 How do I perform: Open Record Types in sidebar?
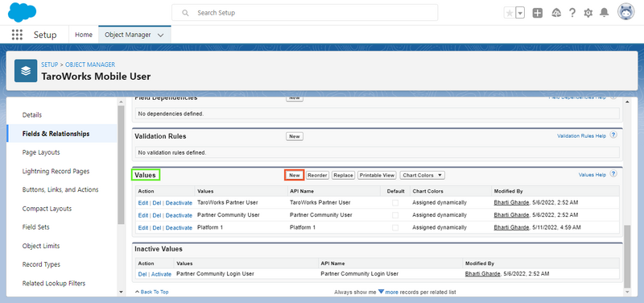[x=41, y=264]
